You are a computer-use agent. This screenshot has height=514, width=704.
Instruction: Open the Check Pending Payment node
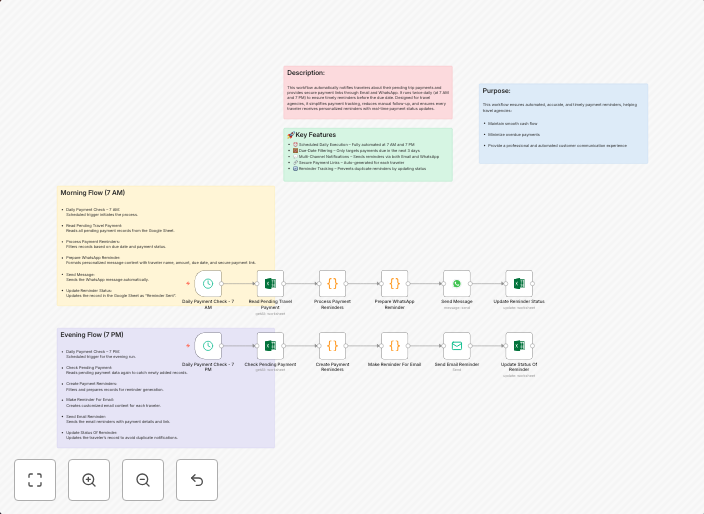[270, 346]
